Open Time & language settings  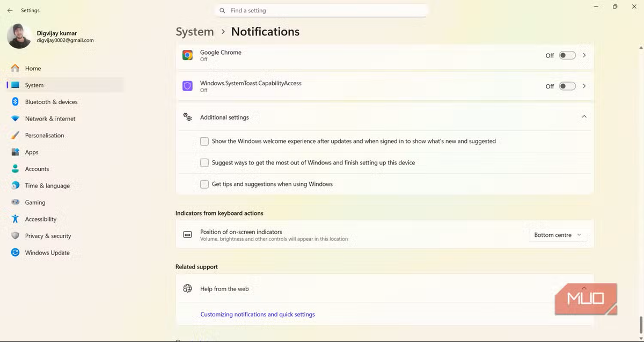point(47,185)
